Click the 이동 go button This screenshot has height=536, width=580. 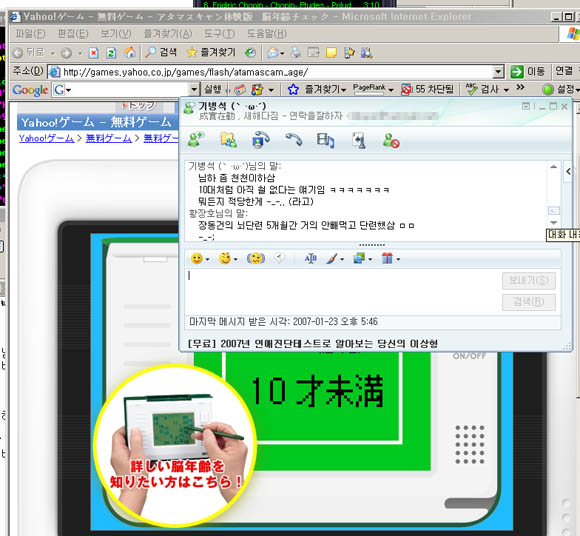528,71
